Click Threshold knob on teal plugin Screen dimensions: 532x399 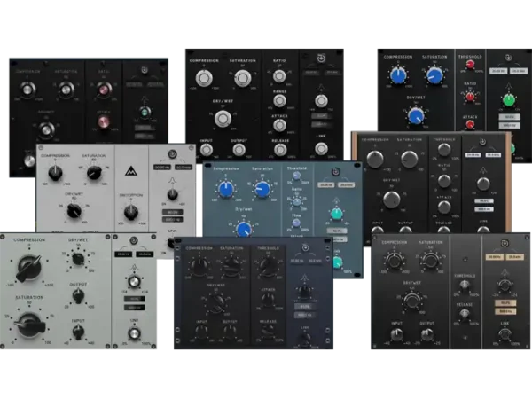[296, 176]
